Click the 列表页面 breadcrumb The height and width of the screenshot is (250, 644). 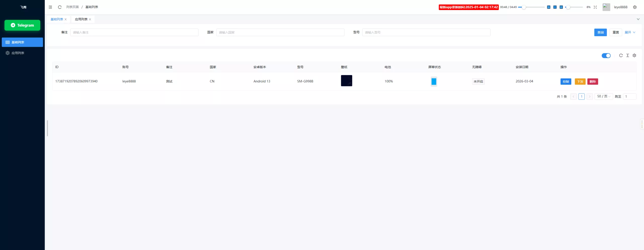click(72, 7)
